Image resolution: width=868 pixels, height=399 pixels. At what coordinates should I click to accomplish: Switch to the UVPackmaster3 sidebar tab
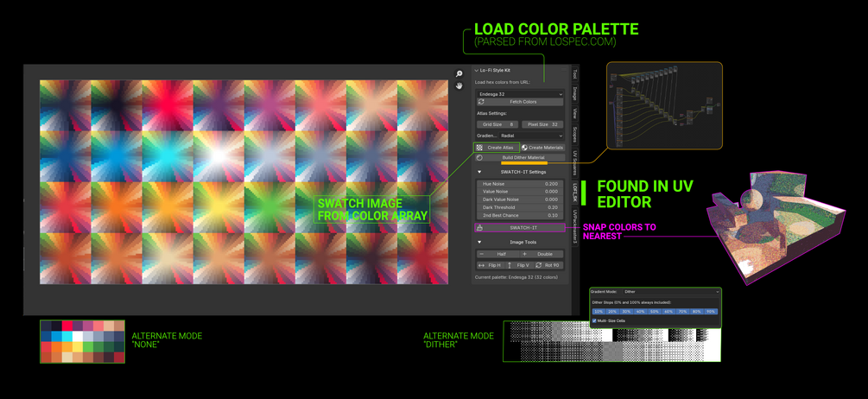(x=575, y=226)
